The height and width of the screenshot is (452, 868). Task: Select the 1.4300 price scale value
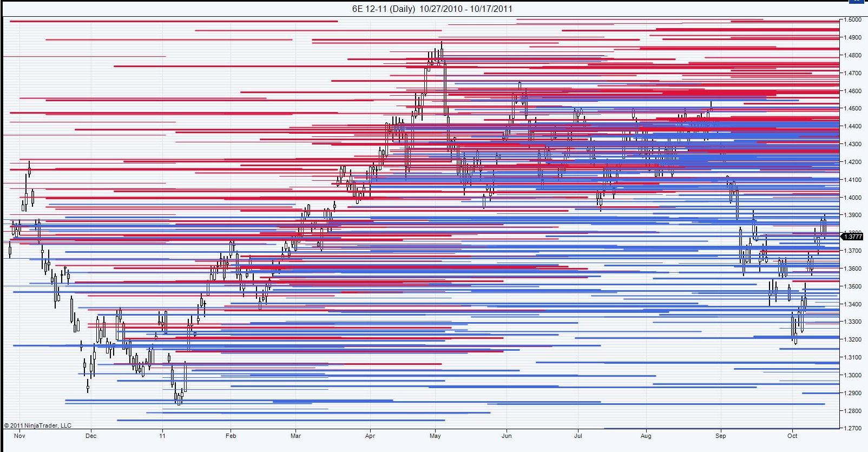point(853,145)
